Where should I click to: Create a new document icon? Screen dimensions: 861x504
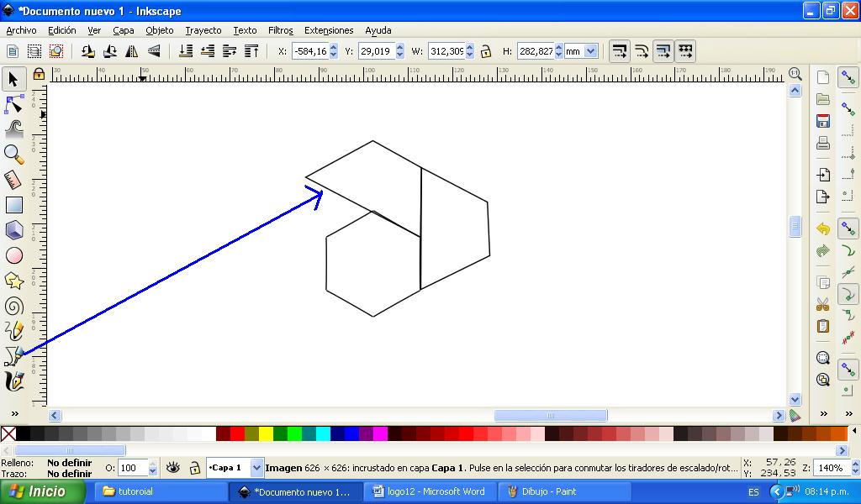tap(822, 77)
